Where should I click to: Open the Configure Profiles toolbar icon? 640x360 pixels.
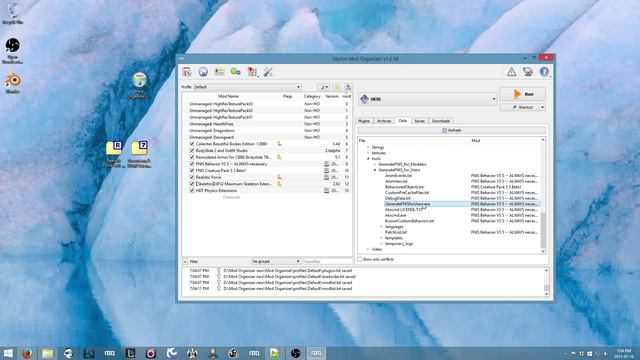[219, 72]
